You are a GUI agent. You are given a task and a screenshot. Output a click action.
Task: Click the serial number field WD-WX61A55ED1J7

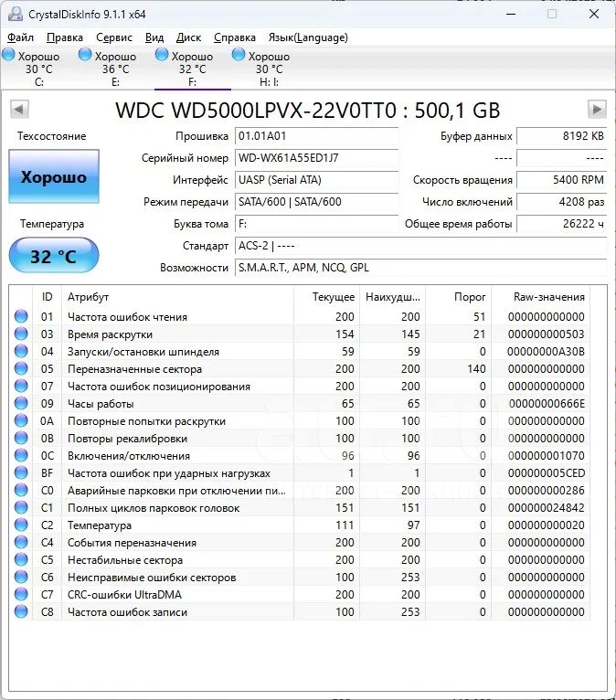pos(316,157)
